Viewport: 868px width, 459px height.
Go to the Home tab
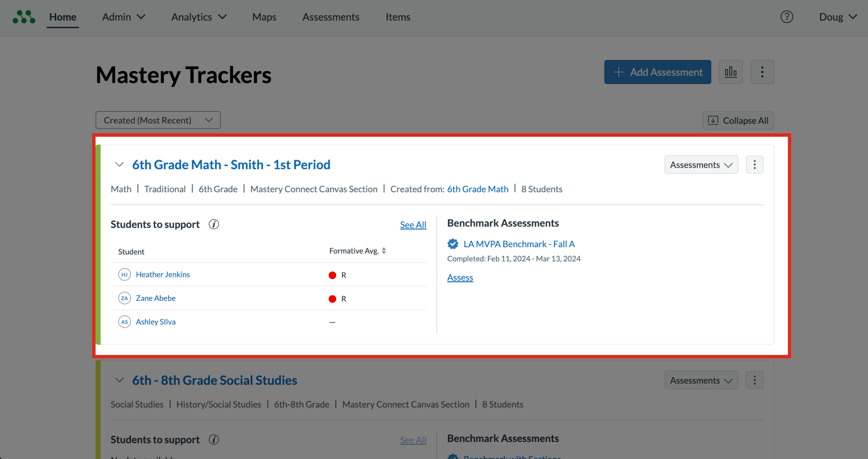pos(63,17)
